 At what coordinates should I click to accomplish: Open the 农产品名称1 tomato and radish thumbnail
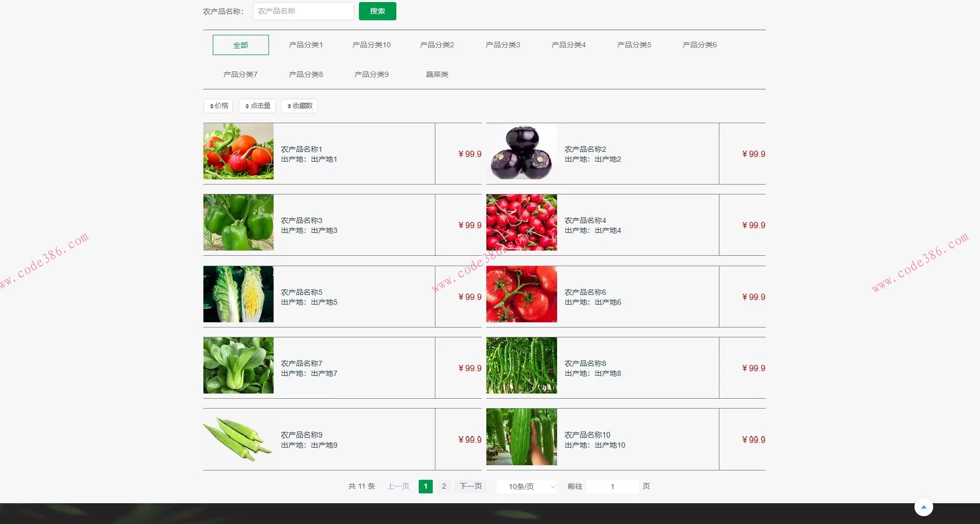point(238,151)
